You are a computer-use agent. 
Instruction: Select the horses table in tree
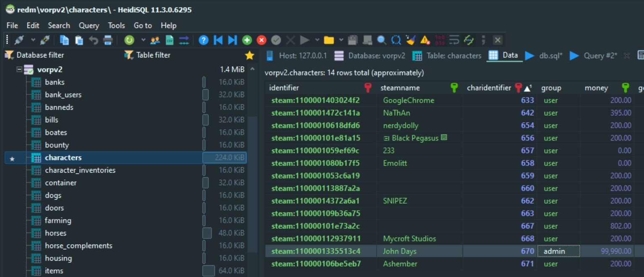[x=55, y=233]
